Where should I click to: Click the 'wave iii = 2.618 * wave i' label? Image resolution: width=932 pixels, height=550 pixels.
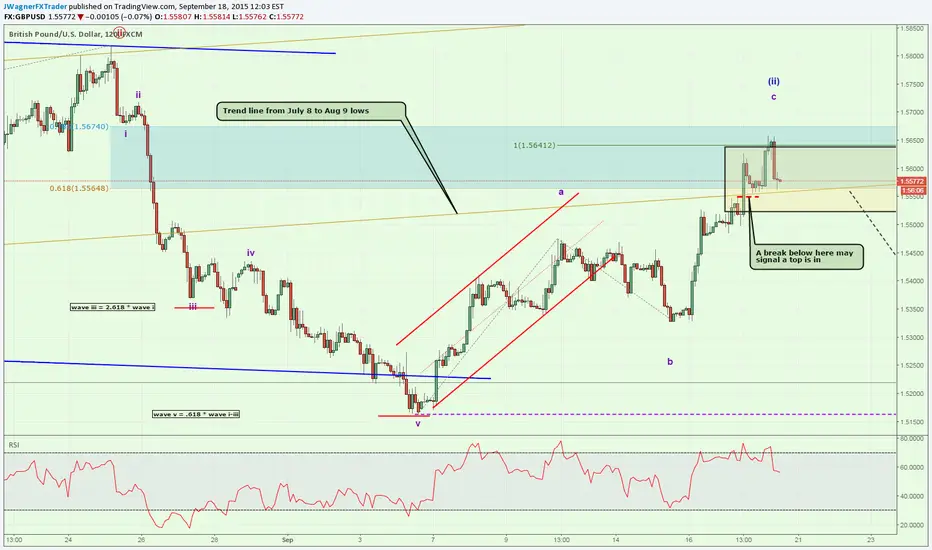[x=112, y=307]
